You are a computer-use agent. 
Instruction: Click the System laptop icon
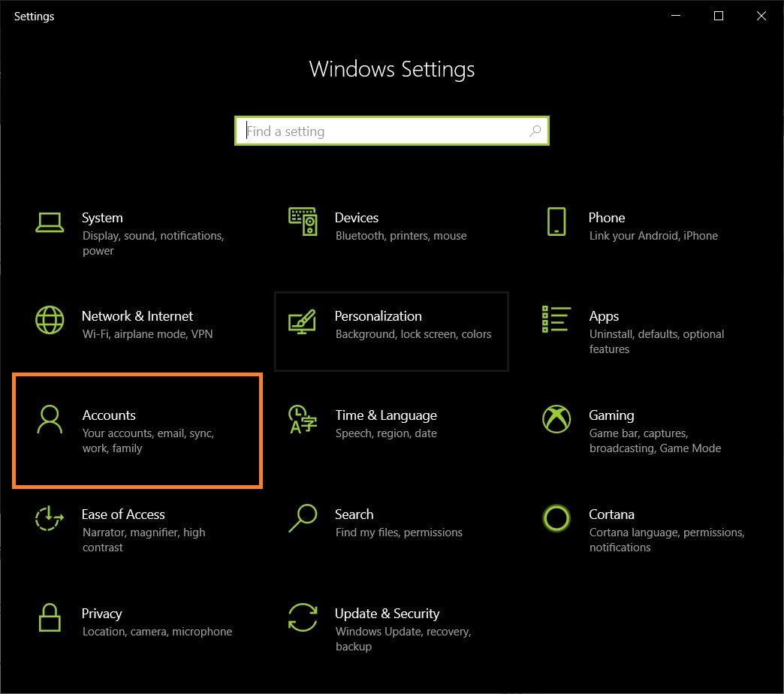coord(50,222)
